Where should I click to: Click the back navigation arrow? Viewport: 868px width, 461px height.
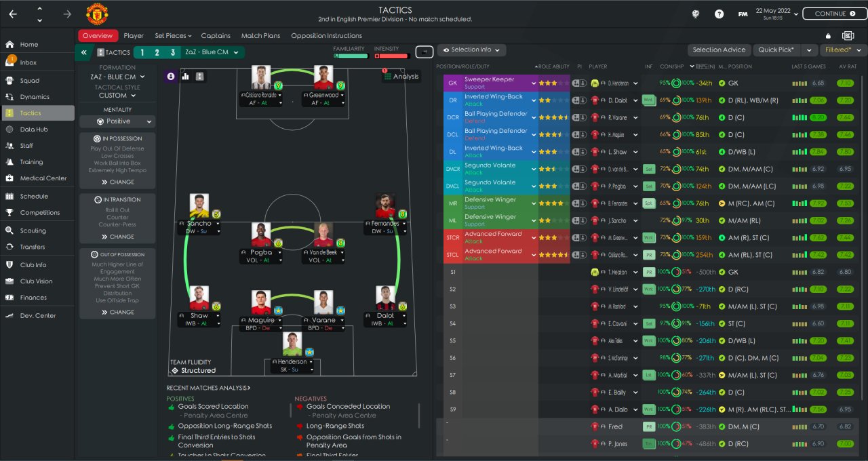[x=14, y=14]
